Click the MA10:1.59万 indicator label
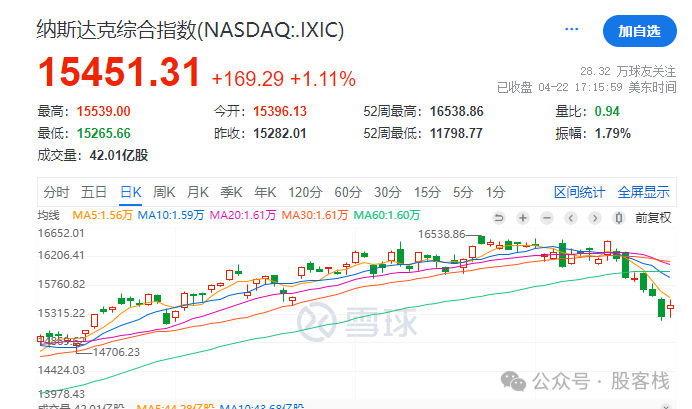 (x=171, y=215)
